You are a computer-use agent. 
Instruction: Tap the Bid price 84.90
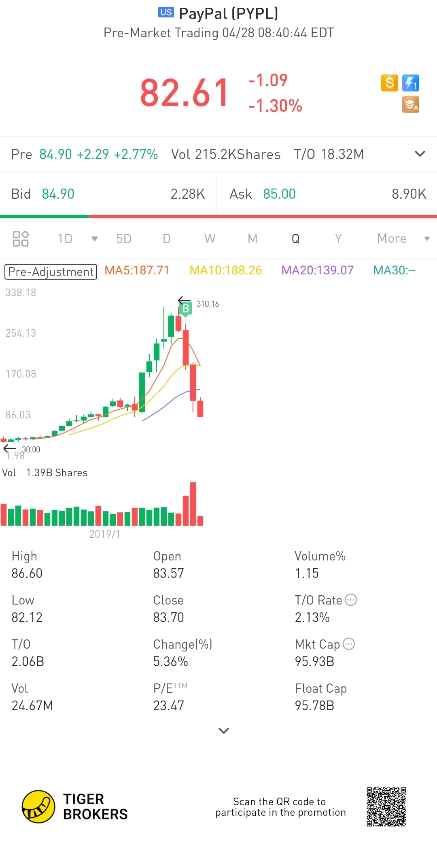tap(58, 194)
